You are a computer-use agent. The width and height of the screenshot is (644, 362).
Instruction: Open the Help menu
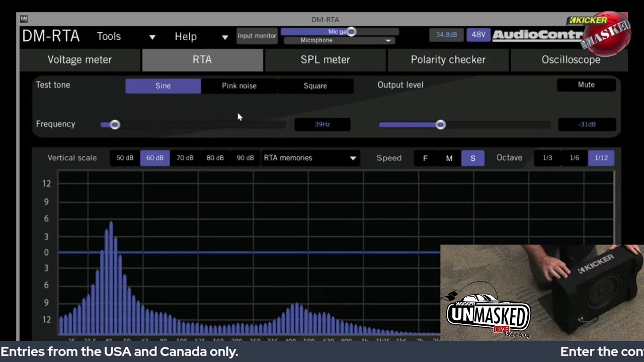[186, 37]
